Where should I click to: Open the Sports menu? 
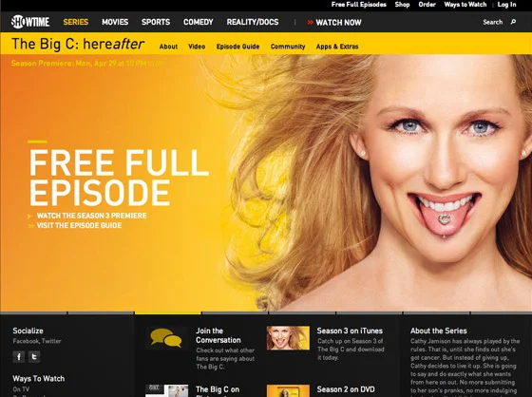(156, 22)
